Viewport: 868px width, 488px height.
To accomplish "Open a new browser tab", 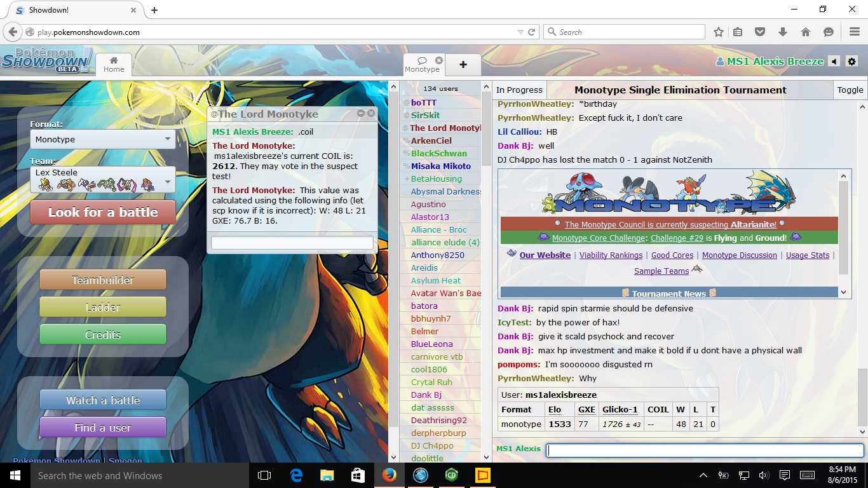I will tap(154, 10).
